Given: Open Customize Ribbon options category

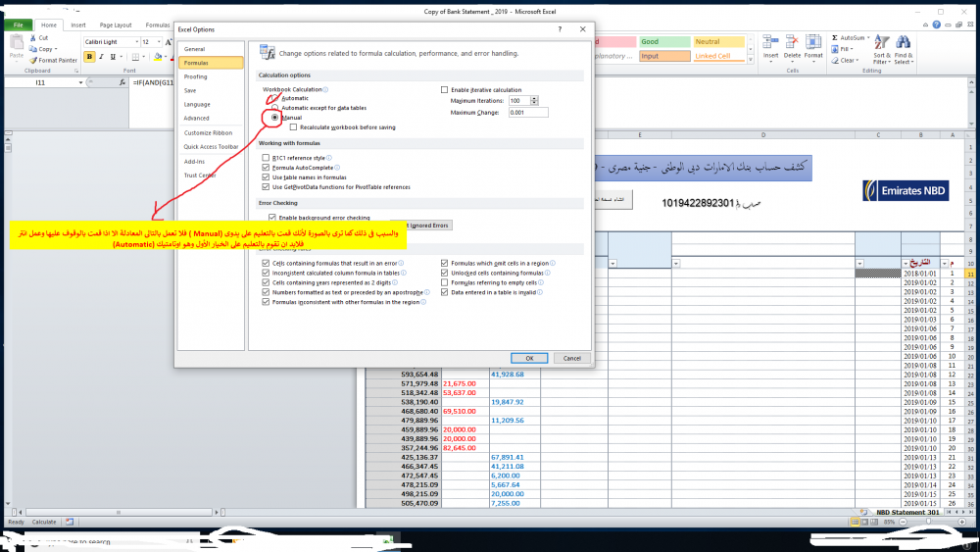Looking at the screenshot, I should [211, 132].
